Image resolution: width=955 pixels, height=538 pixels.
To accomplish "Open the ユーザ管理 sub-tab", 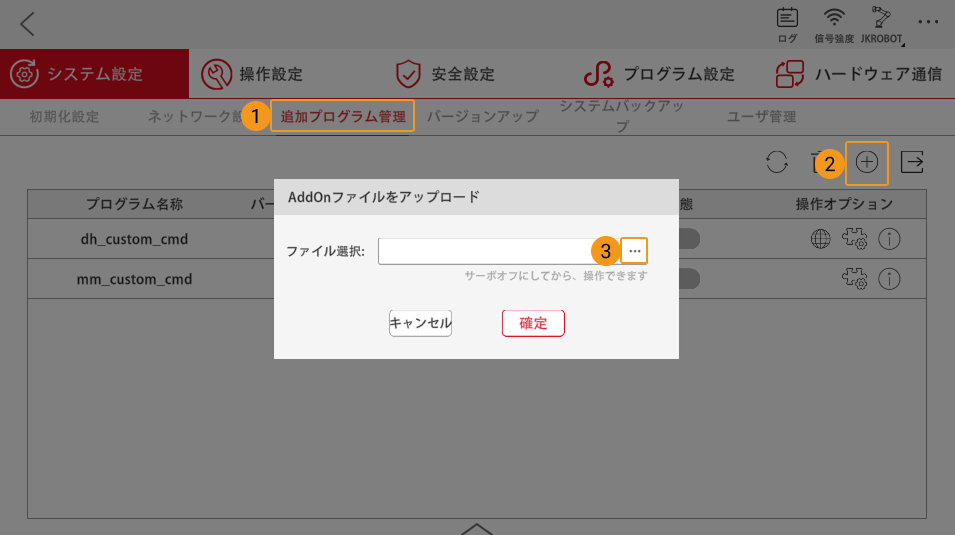I will [761, 116].
